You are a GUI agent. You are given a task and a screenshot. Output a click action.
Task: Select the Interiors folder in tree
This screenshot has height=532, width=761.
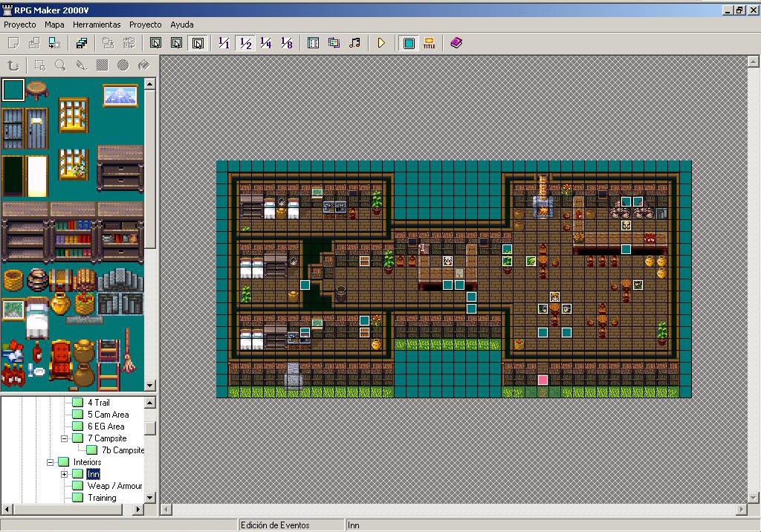88,462
